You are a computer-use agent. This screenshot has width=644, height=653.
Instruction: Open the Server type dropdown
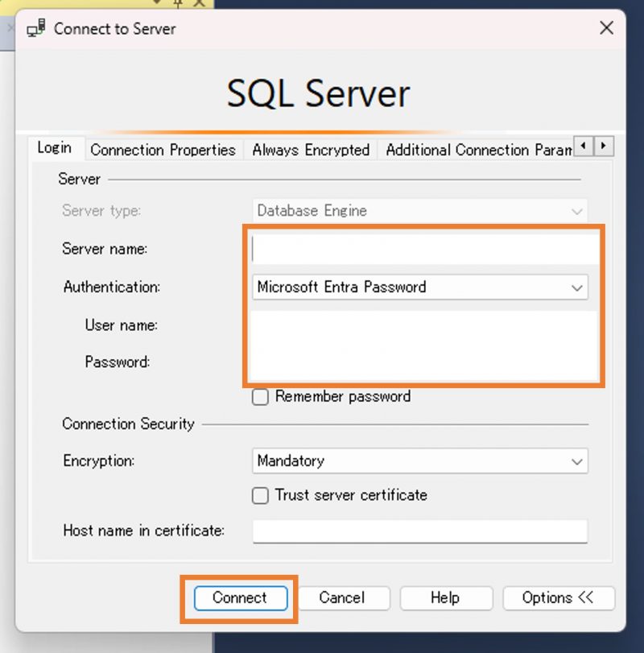point(420,211)
